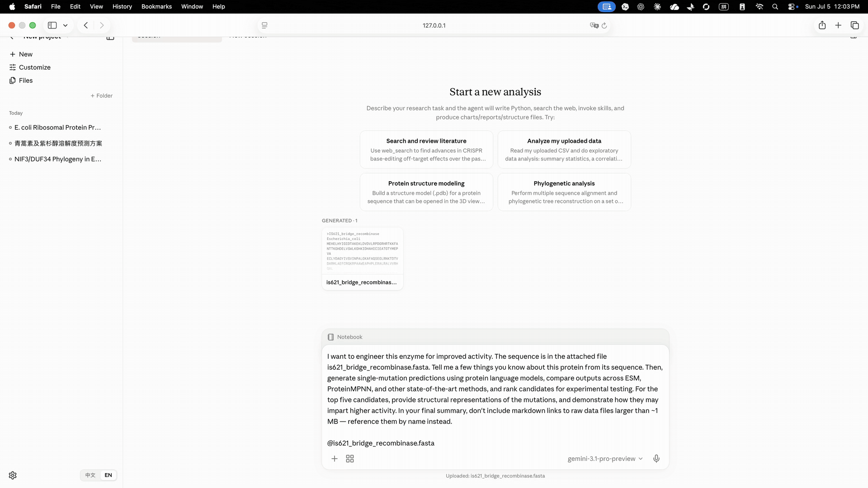Viewport: 868px width, 488px height.
Task: Click the 'Start a new analysis' heading
Action: click(495, 92)
